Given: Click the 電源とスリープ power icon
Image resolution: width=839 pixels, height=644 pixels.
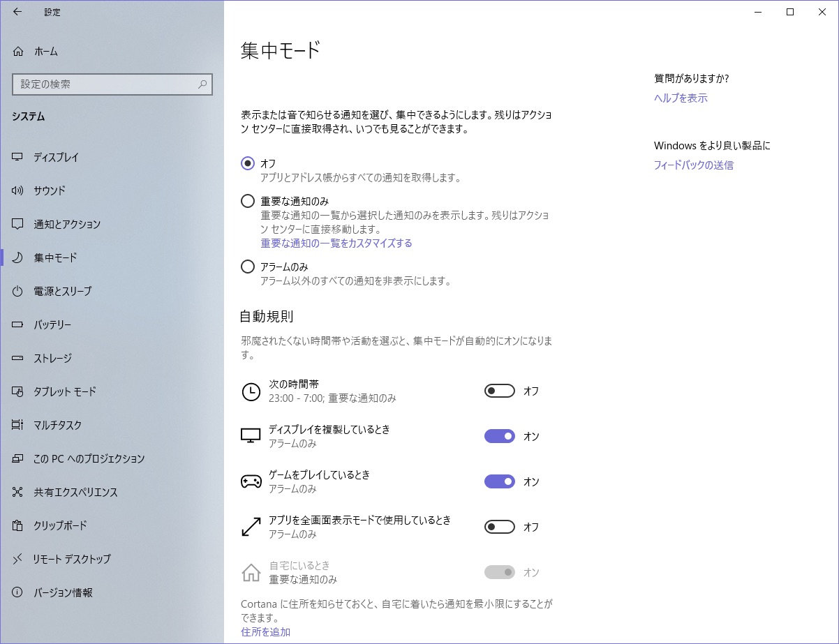Looking at the screenshot, I should tap(18, 291).
